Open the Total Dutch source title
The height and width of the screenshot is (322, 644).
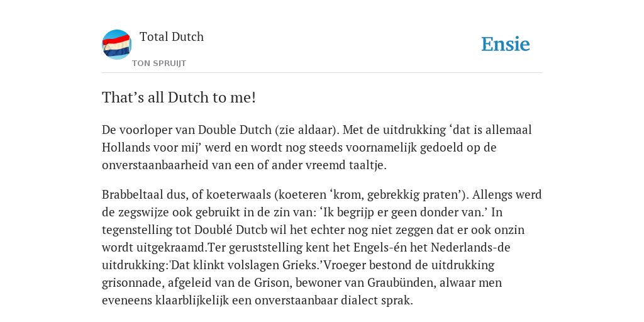[x=172, y=36]
